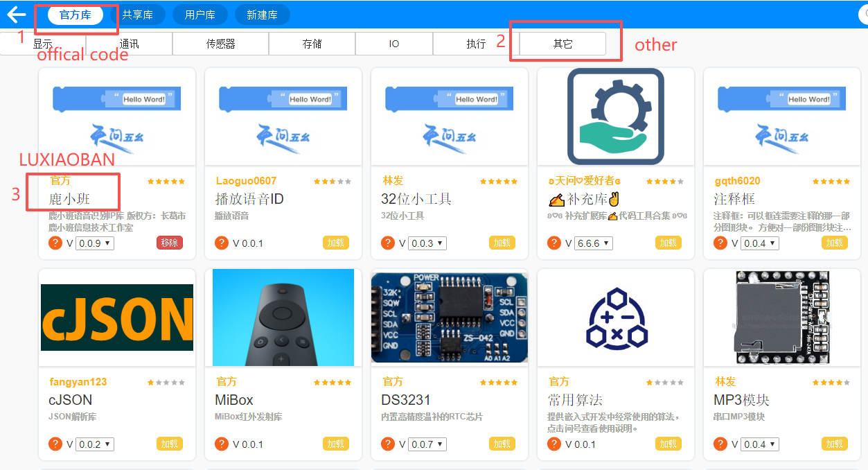The height and width of the screenshot is (470, 868).
Task: Open the help icon on the 鹿小班 card
Action: tap(55, 243)
